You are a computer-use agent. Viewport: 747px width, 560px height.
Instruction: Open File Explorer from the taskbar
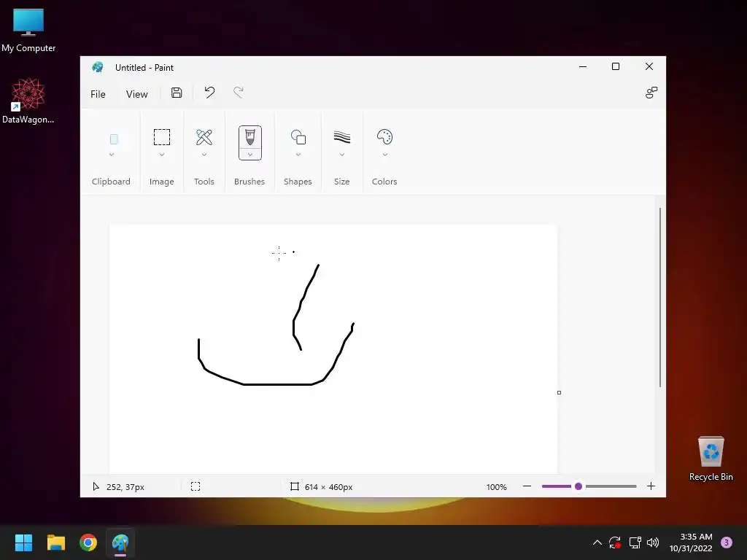tap(55, 542)
